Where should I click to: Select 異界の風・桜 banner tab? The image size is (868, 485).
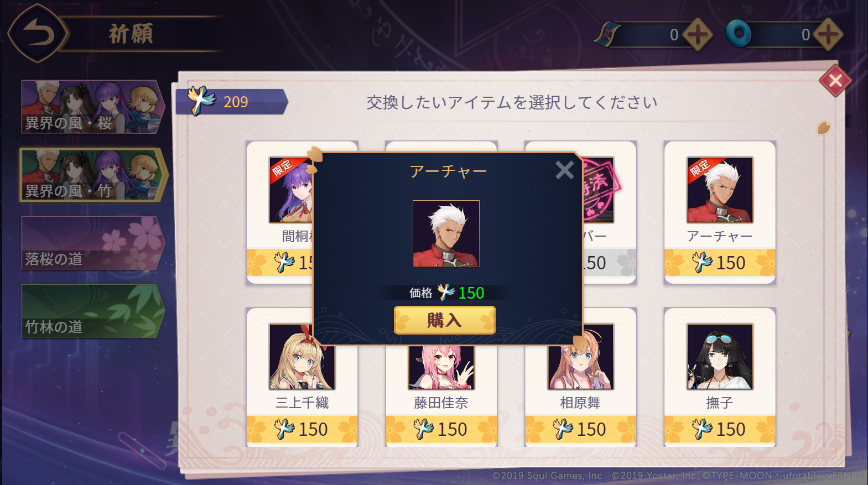click(x=93, y=107)
